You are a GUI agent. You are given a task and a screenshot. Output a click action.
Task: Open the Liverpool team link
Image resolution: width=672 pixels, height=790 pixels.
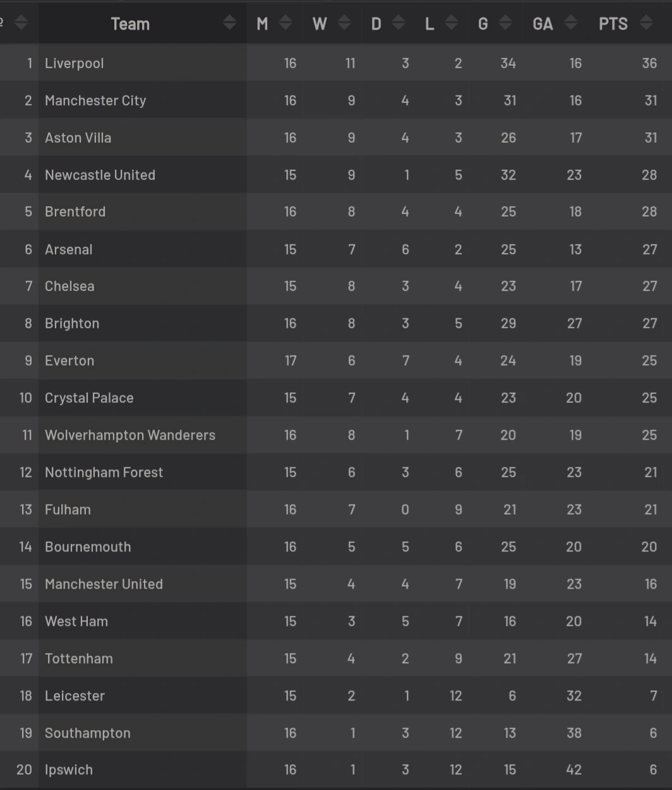pos(75,63)
